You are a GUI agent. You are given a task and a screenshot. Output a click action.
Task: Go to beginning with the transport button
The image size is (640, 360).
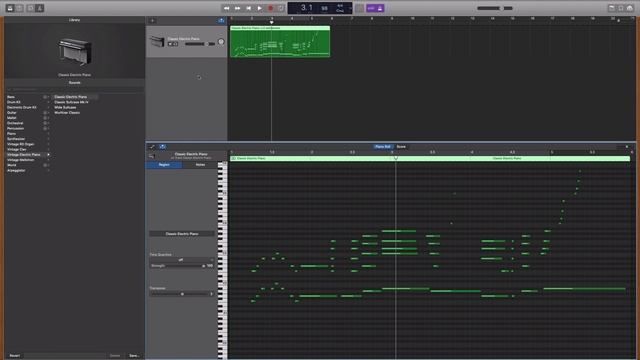pyautogui.click(x=249, y=8)
